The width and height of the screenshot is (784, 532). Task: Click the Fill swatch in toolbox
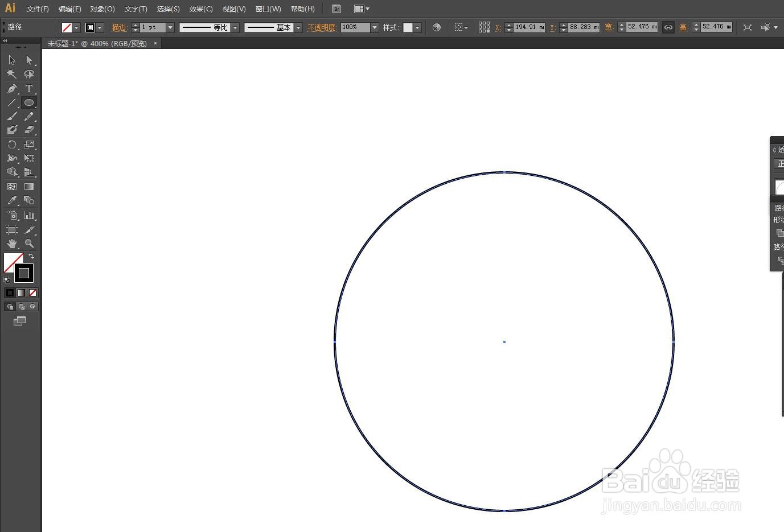pos(14,263)
